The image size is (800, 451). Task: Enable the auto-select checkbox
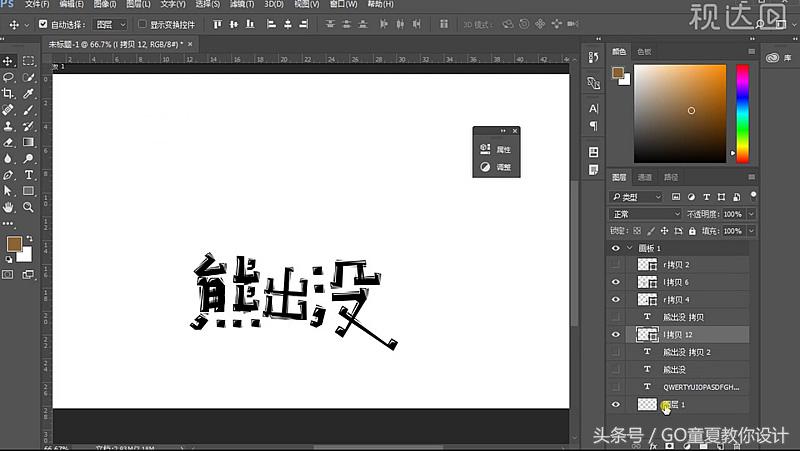[x=43, y=24]
